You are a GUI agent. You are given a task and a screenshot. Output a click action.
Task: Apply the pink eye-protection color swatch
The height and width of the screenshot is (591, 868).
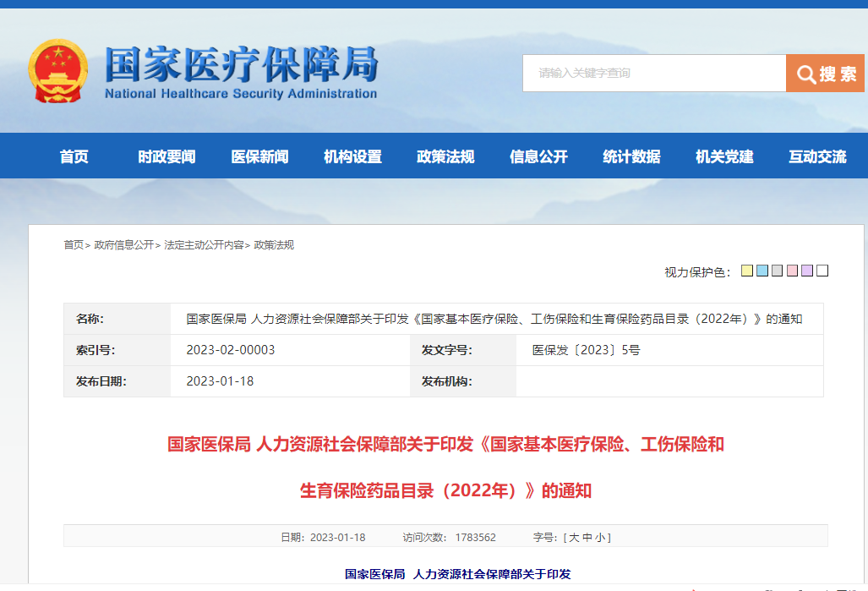tap(793, 271)
